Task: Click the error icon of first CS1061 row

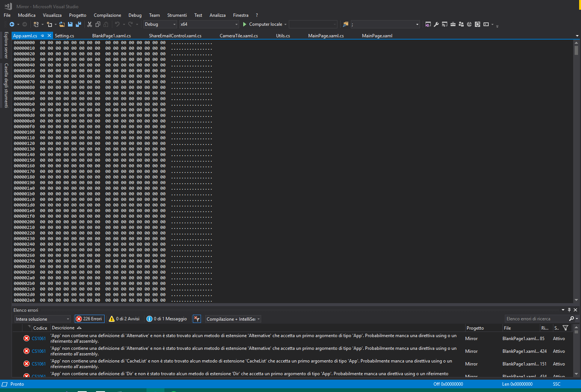Action: click(27, 338)
